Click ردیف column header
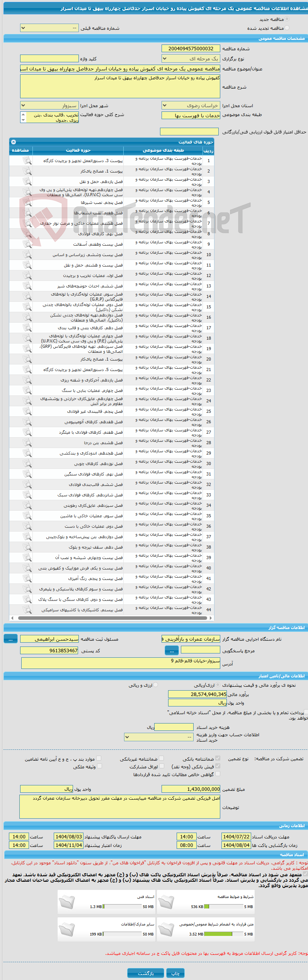308x980 pixels. click(208, 151)
